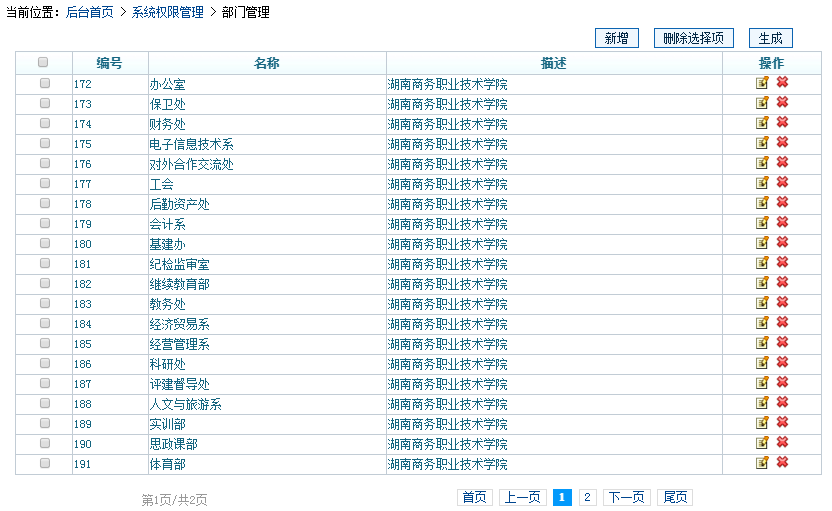
Task: Delete the 电子信息技术系 record
Action: pyautogui.click(x=782, y=142)
